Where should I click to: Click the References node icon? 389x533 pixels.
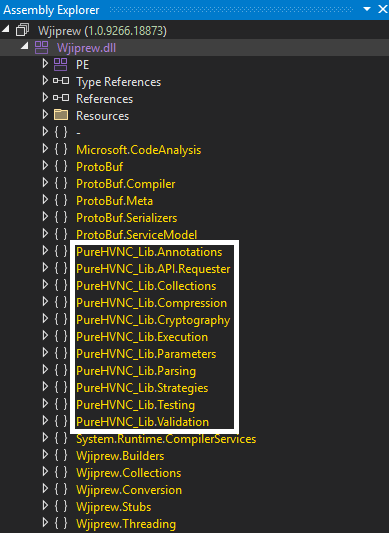pos(61,98)
